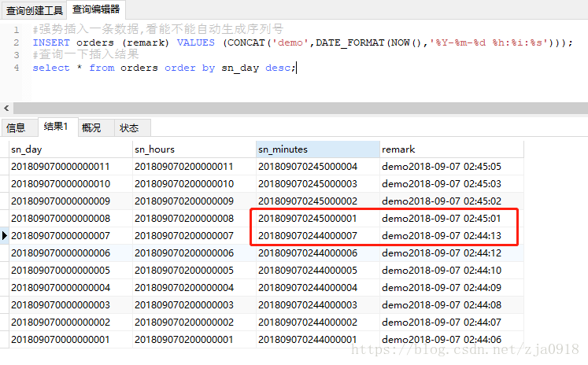Image resolution: width=588 pixels, height=365 pixels.
Task: Click remark cell demo2018-09-07 02:44:09
Action: click(x=452, y=287)
